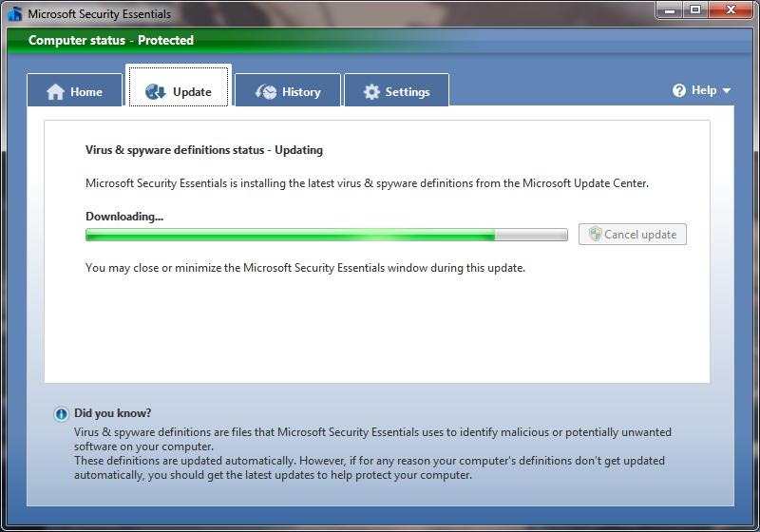This screenshot has width=760, height=532.
Task: Click the shield icon on Cancel update
Action: 595,235
